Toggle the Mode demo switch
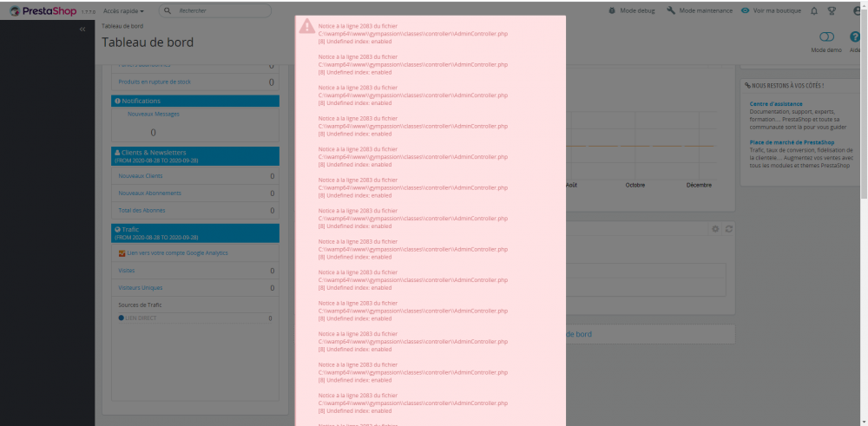 (826, 37)
